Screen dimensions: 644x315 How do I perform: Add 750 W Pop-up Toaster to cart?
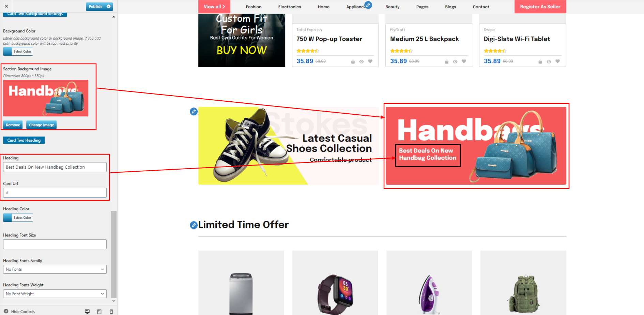(x=353, y=62)
